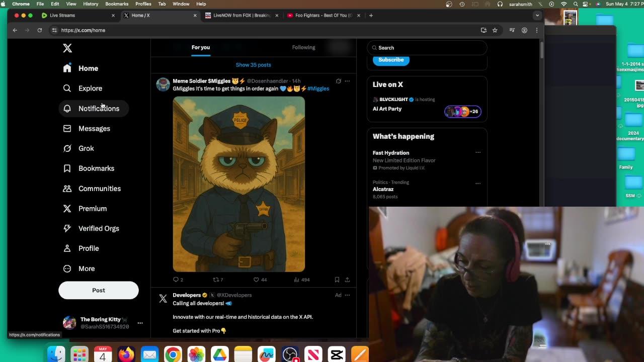Open Firefox from the Dock

point(126,354)
